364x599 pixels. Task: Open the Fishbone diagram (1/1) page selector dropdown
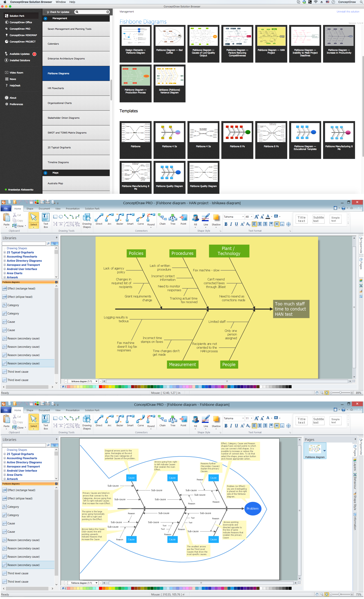pyautogui.click(x=96, y=583)
